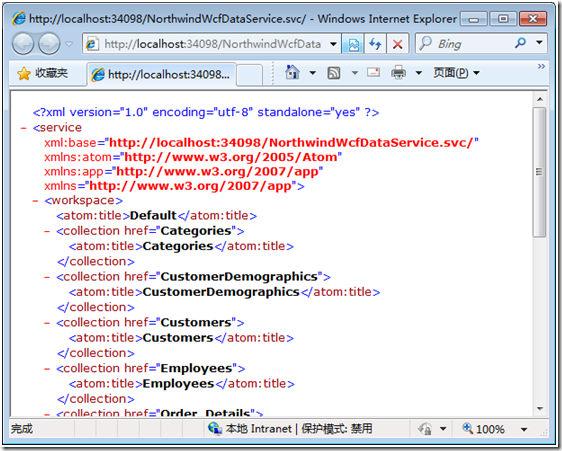Open the feeds dropdown arrow
562x451 pixels.
(x=354, y=73)
